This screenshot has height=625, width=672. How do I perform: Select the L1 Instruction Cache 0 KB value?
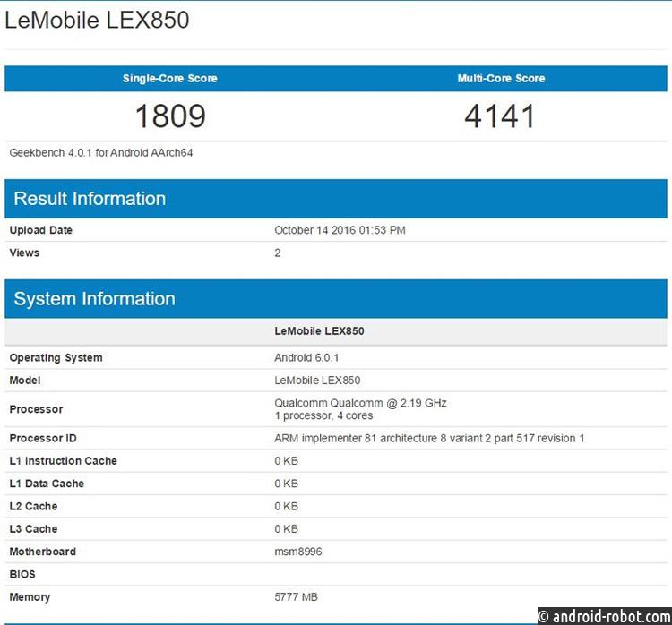287,461
